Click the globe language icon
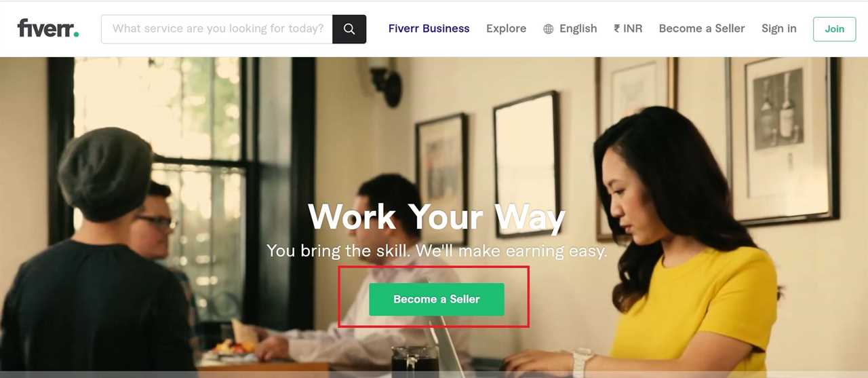868x378 pixels. click(549, 29)
